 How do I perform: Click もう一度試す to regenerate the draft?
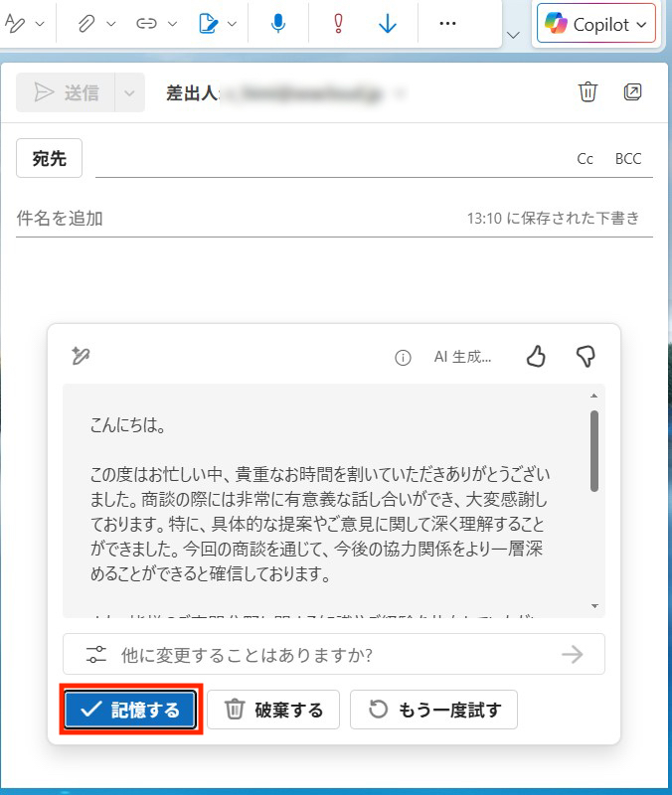tap(433, 710)
